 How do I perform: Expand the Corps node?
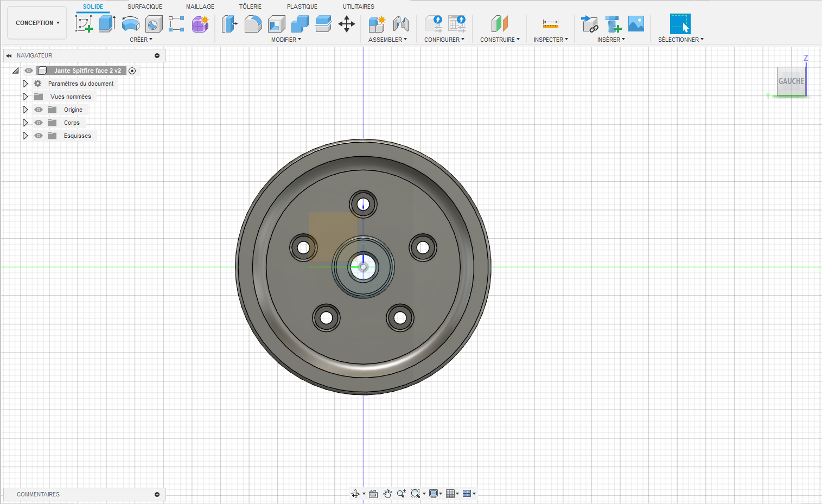coord(25,123)
